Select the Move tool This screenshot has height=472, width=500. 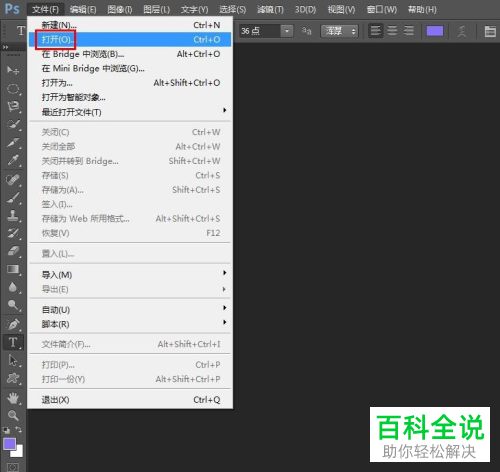point(13,70)
